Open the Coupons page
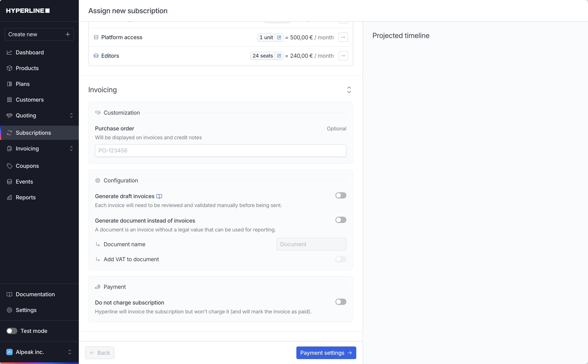Image resolution: width=588 pixels, height=364 pixels. point(27,166)
